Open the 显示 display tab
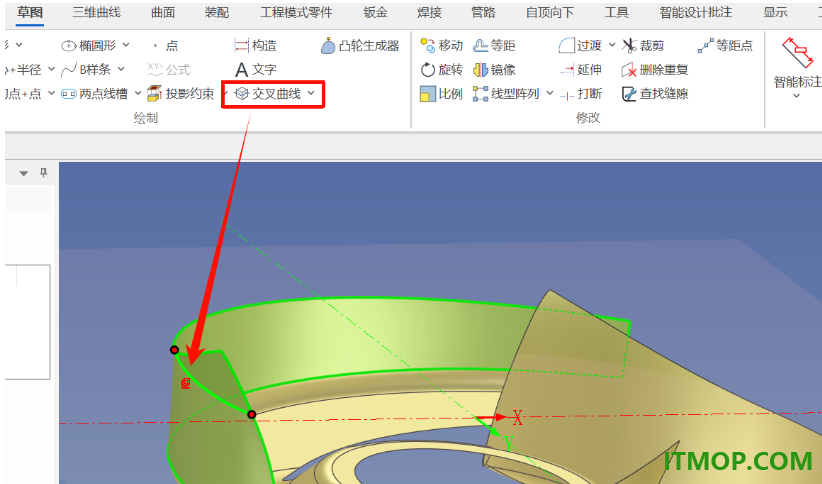 (x=775, y=13)
